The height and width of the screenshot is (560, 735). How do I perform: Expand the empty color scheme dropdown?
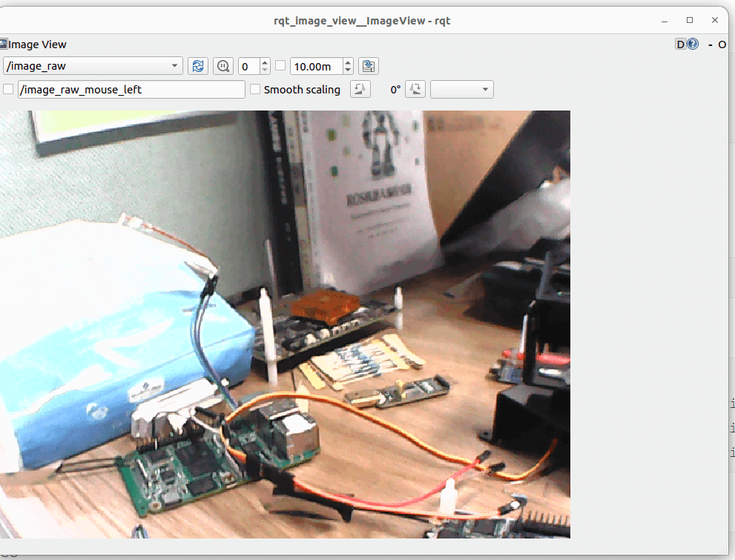pyautogui.click(x=461, y=90)
